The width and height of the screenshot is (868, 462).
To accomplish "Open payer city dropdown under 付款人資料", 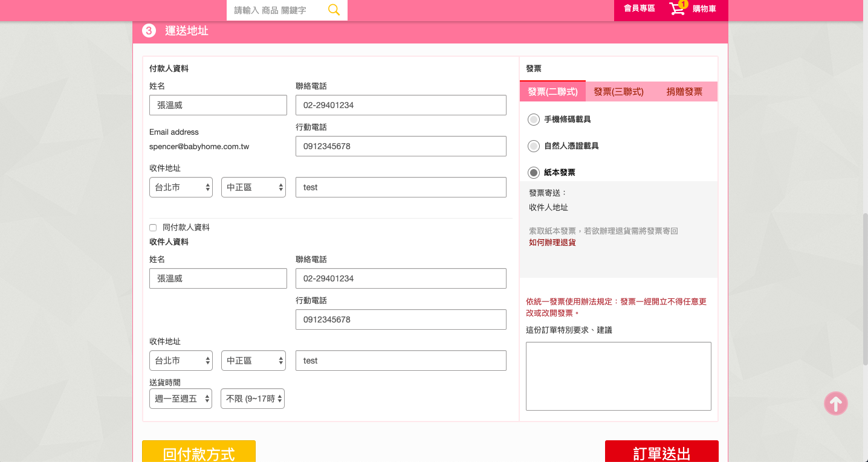I will tap(181, 187).
